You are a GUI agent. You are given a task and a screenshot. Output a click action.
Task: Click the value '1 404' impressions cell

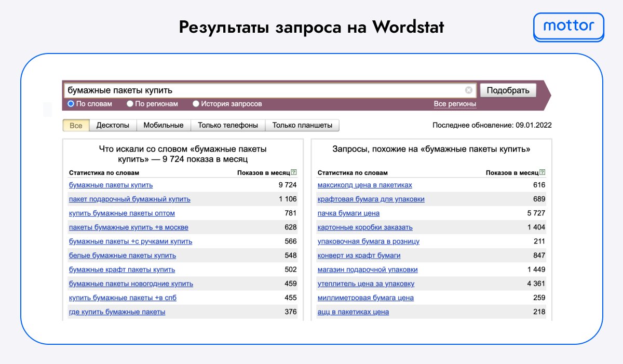click(x=536, y=227)
